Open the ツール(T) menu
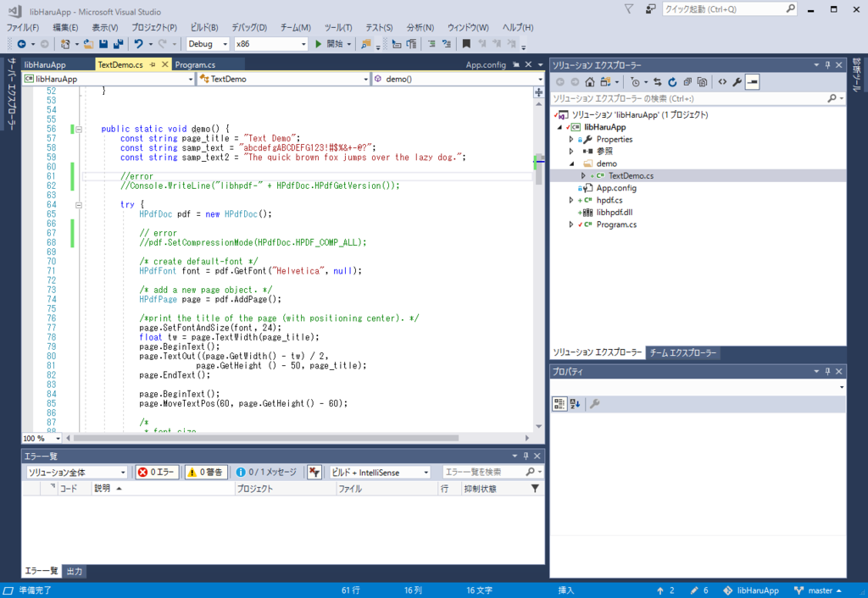 (337, 27)
